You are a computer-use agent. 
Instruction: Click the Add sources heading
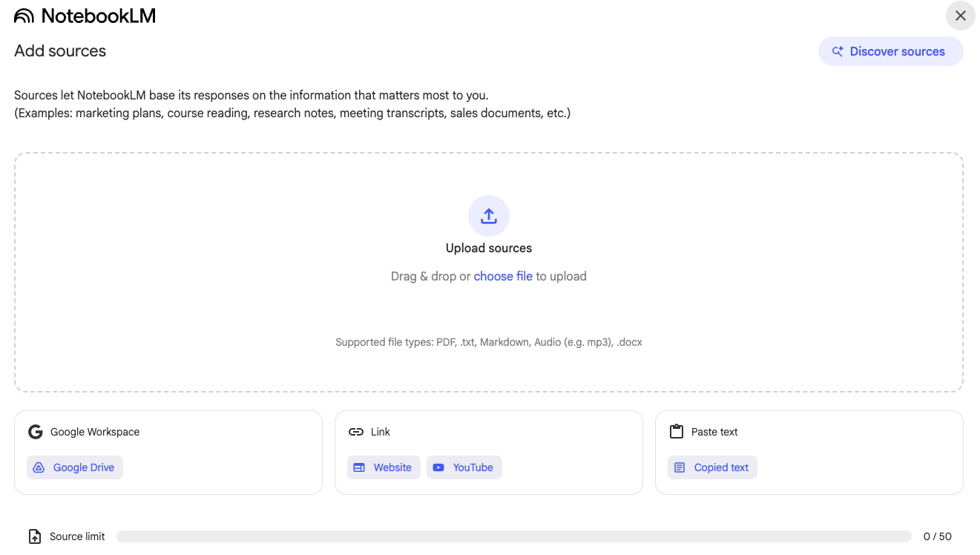[x=60, y=51]
